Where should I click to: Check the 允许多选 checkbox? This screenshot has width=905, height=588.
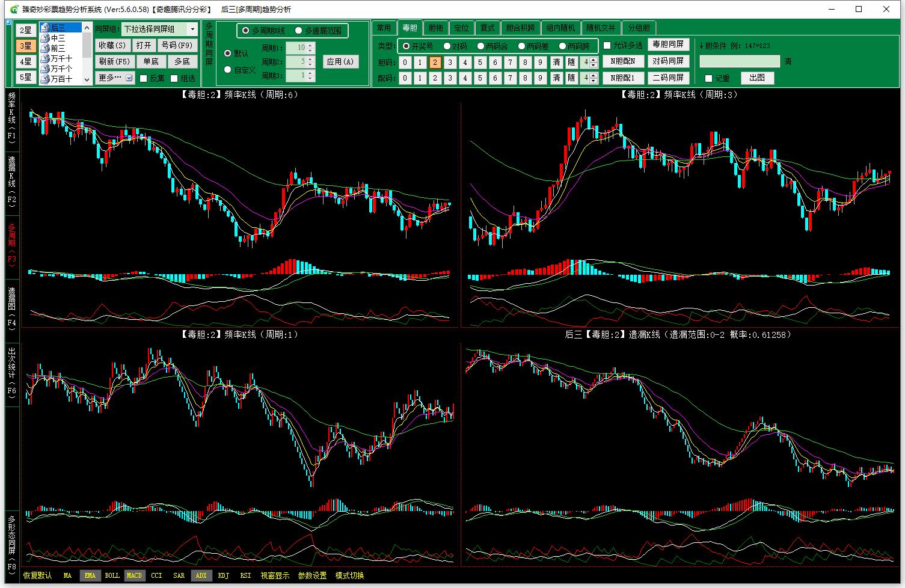pyautogui.click(x=607, y=46)
